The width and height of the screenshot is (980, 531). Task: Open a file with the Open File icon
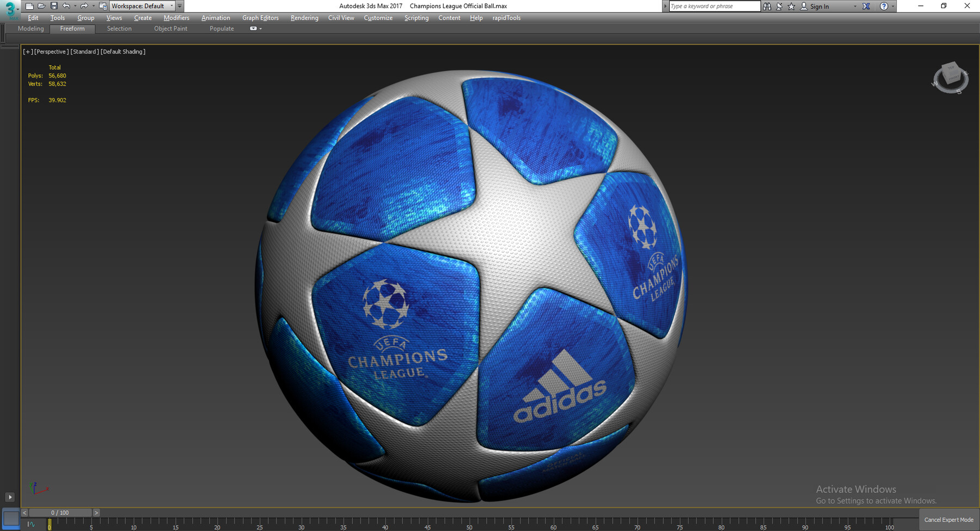pos(41,6)
